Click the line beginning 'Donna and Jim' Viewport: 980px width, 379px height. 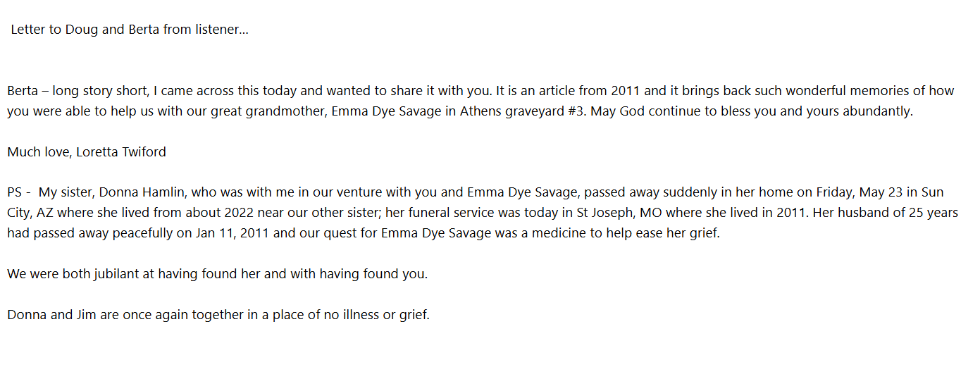(x=218, y=315)
